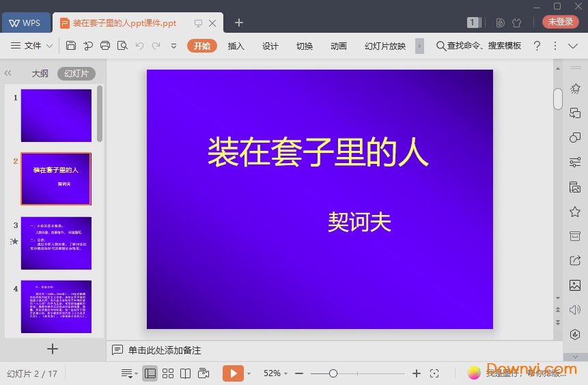Open the 文件 menu dropdown

pyautogui.click(x=32, y=46)
